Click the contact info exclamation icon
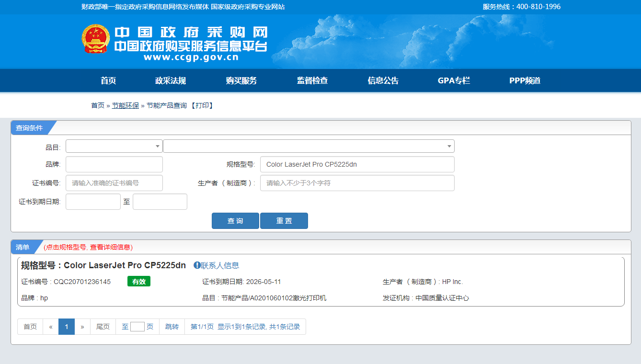The image size is (641, 364). [197, 265]
